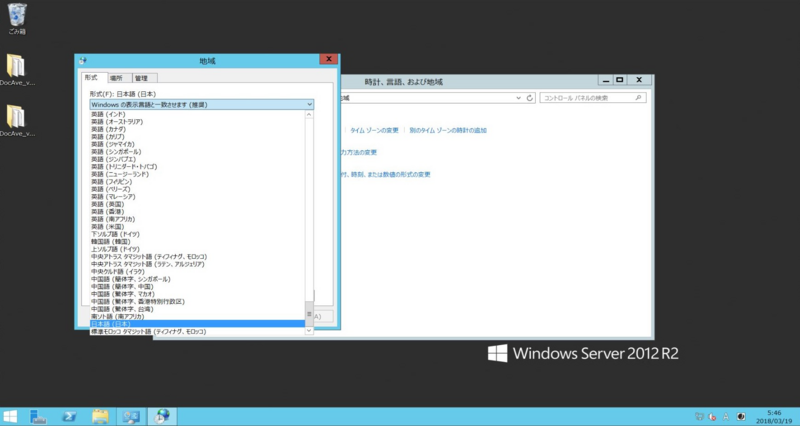The image size is (800, 426).
Task: Open the タイム ゾーンの変更 link
Action: pyautogui.click(x=374, y=131)
